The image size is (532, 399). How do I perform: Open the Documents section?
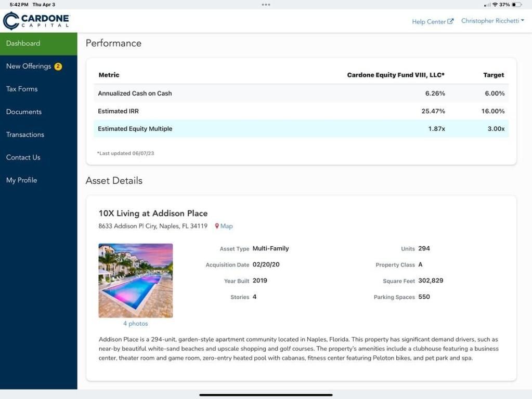tap(24, 111)
